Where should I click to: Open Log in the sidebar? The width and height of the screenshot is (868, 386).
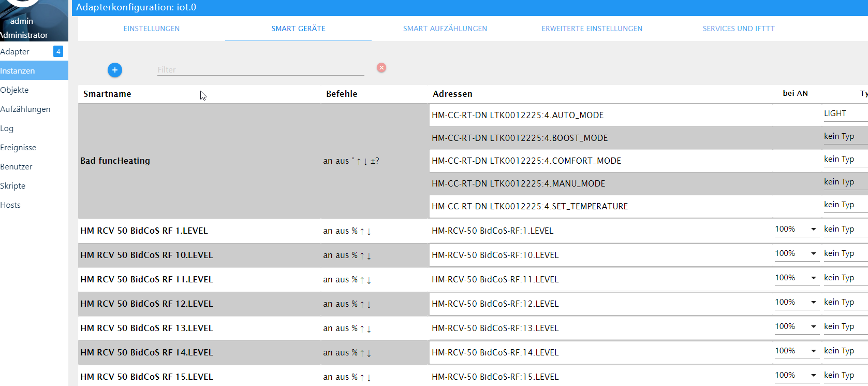pos(34,128)
